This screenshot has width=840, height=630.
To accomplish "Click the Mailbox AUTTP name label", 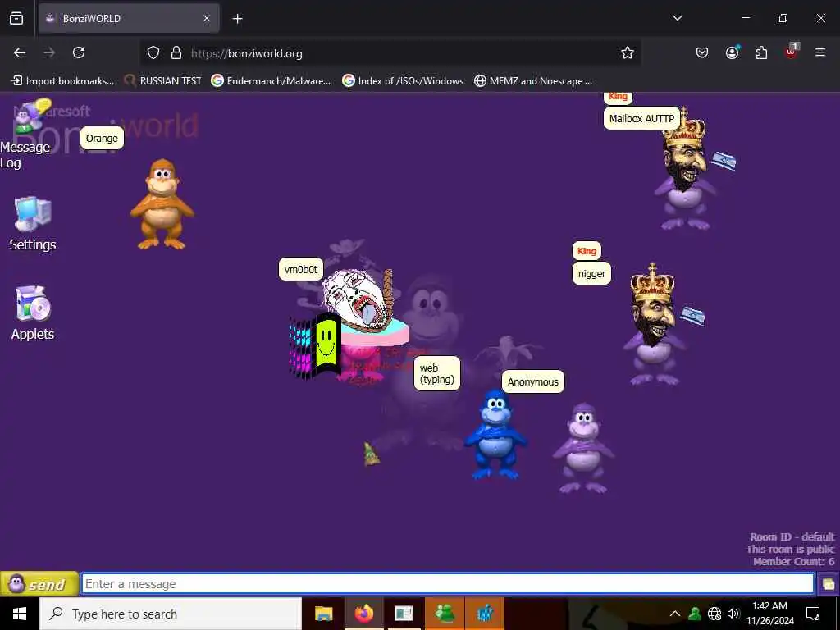I will pyautogui.click(x=641, y=119).
